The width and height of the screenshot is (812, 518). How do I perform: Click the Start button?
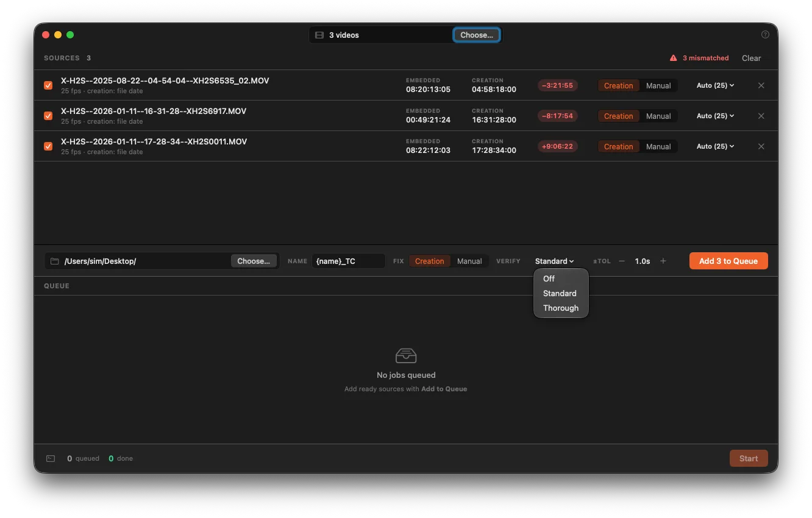click(x=749, y=458)
